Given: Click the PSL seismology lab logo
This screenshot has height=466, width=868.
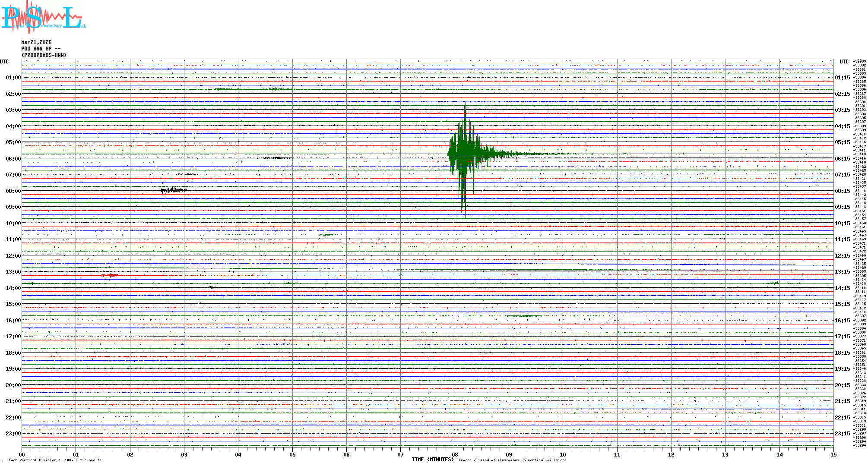Looking at the screenshot, I should coord(43,17).
